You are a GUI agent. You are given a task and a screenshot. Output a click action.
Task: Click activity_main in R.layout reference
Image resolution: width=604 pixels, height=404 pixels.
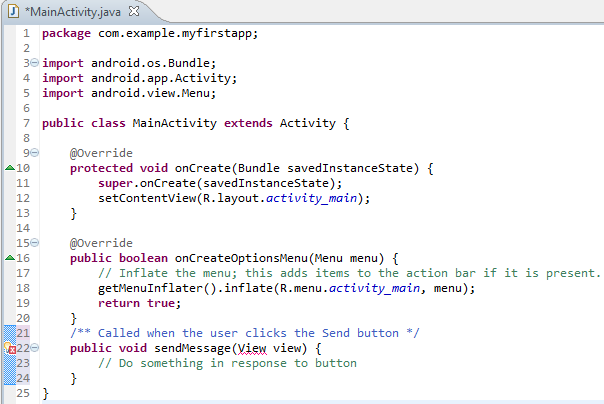point(311,198)
